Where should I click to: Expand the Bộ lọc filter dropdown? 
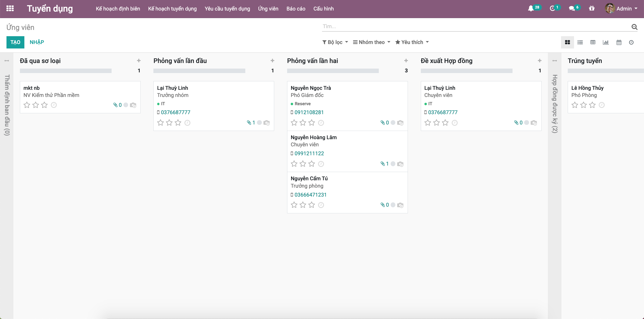point(335,42)
